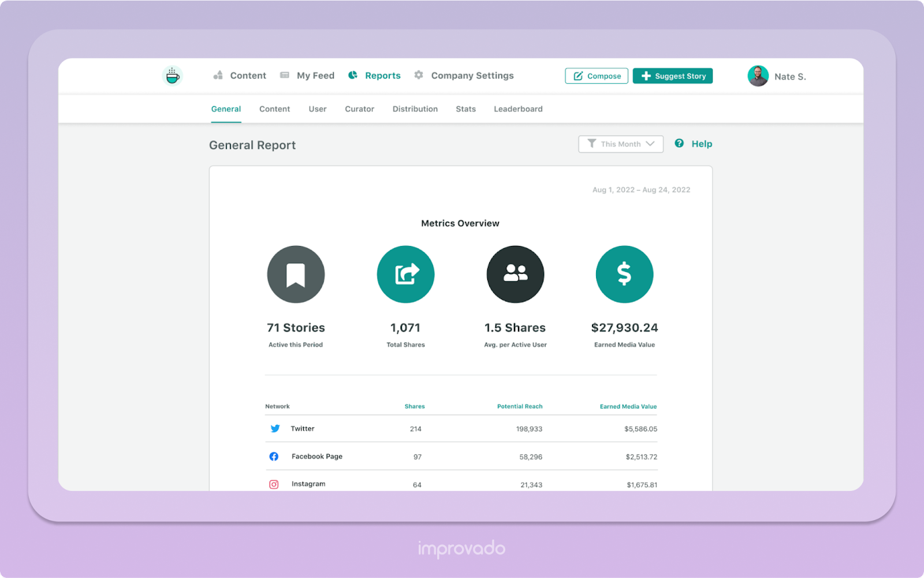924x578 pixels.
Task: Open the This Month filter dropdown
Action: pyautogui.click(x=621, y=144)
